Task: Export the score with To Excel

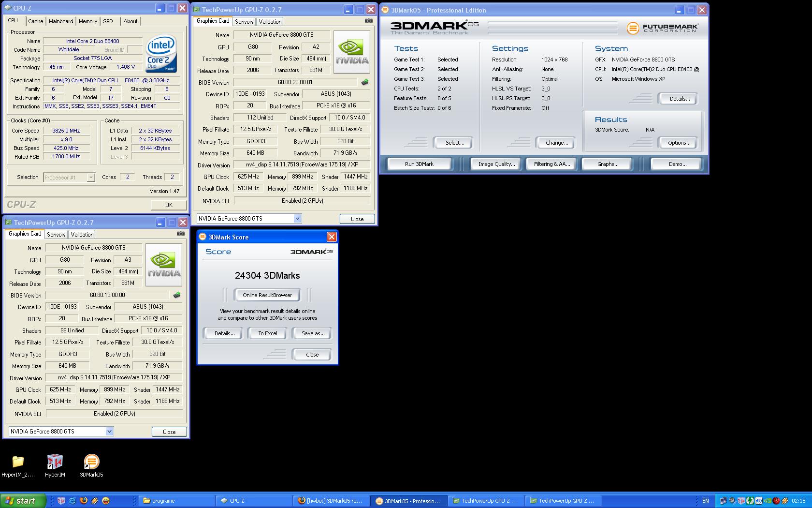Action: click(x=267, y=333)
